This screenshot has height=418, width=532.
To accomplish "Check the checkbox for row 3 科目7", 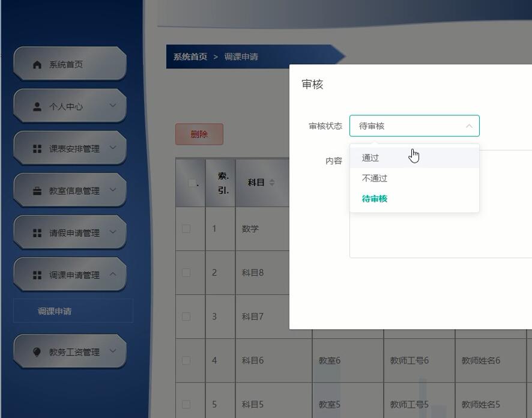I will [186, 317].
